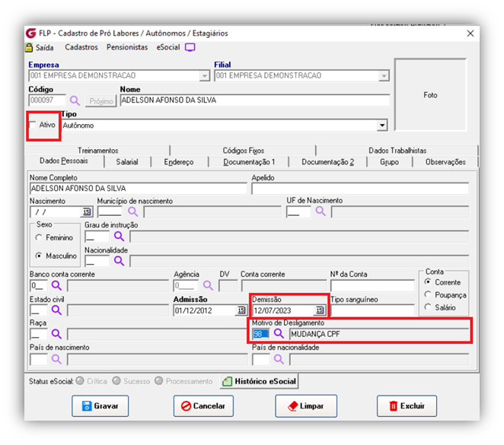
Task: Click the Nº da Conta input field
Action: tap(372, 285)
